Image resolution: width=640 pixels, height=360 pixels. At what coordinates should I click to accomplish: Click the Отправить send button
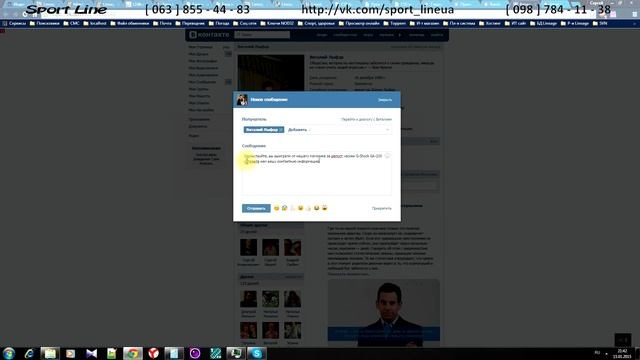(256, 209)
